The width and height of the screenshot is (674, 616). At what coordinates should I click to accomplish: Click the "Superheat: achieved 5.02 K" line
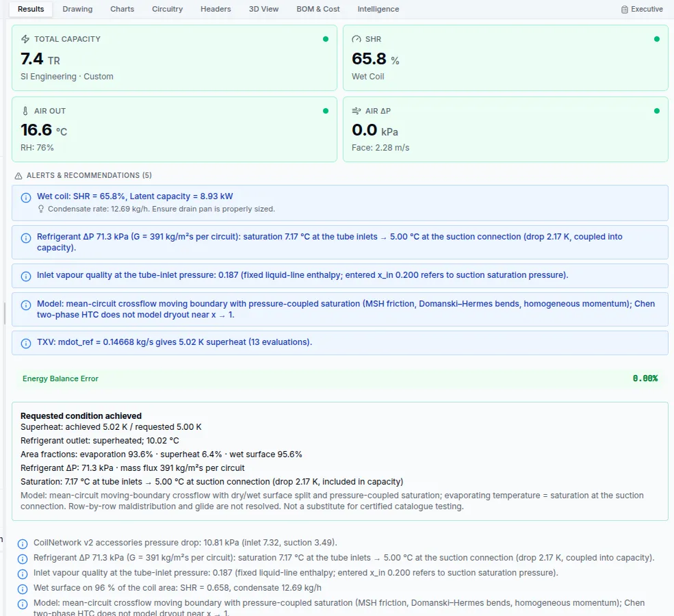[111, 427]
